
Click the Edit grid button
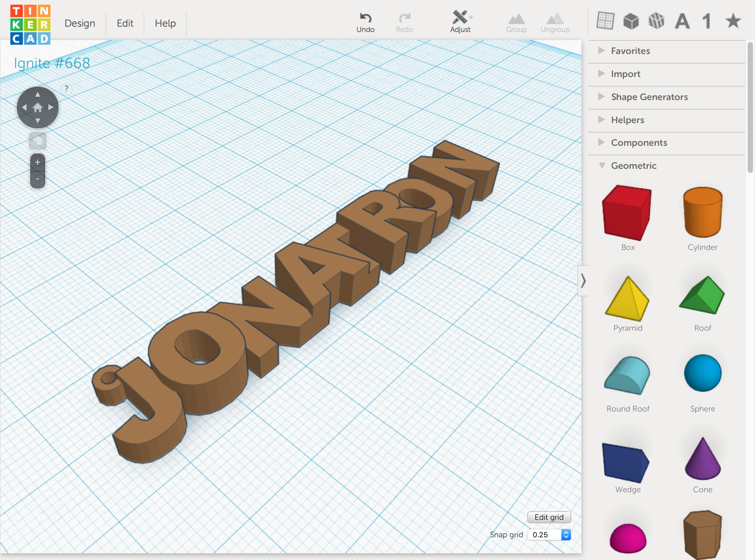(549, 517)
